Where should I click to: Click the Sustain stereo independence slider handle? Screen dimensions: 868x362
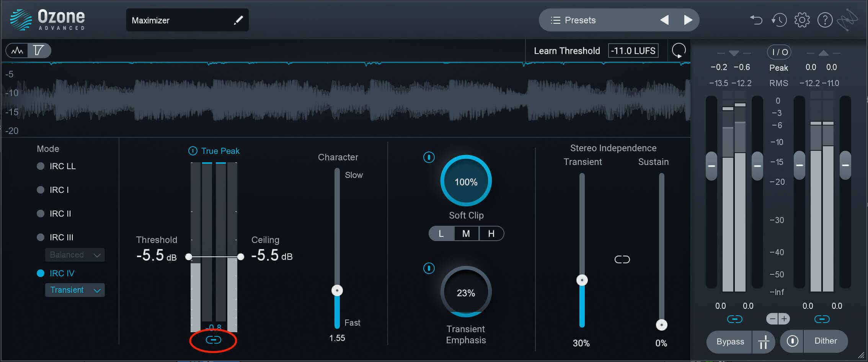(x=662, y=325)
